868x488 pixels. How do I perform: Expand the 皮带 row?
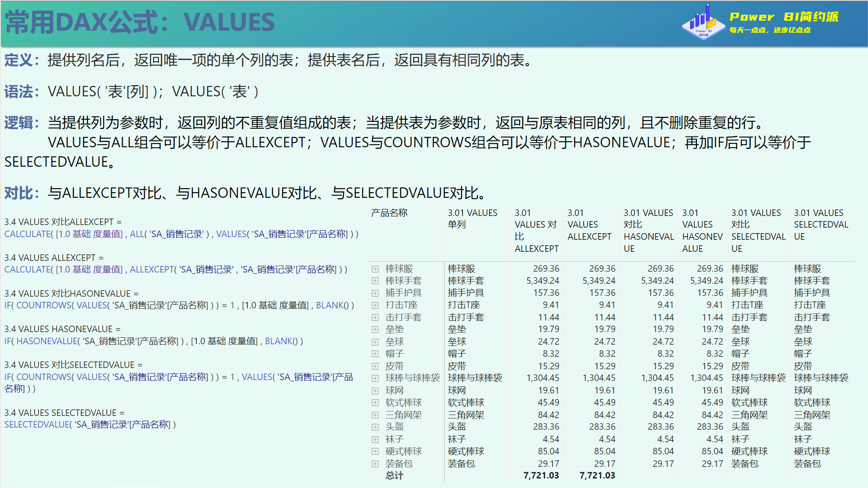pos(375,366)
